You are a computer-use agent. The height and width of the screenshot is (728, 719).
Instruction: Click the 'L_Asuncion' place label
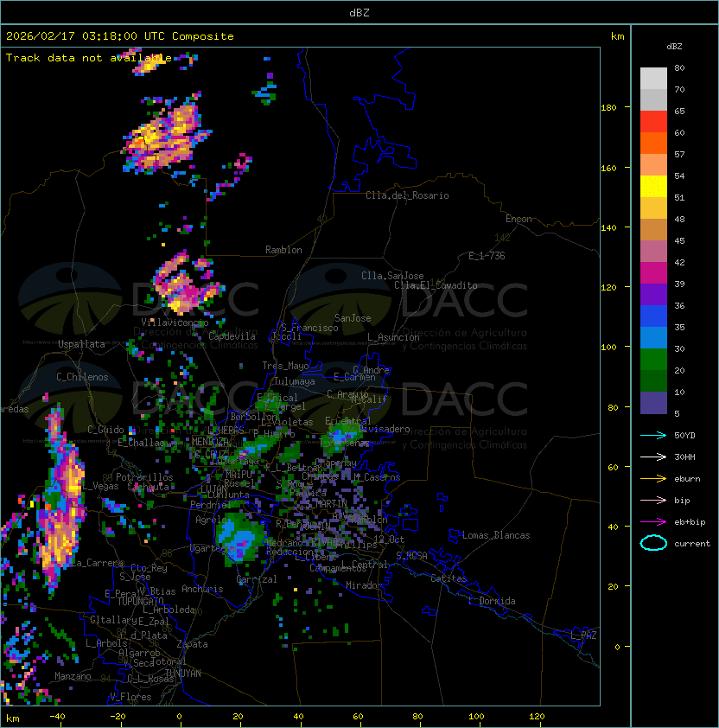(393, 337)
